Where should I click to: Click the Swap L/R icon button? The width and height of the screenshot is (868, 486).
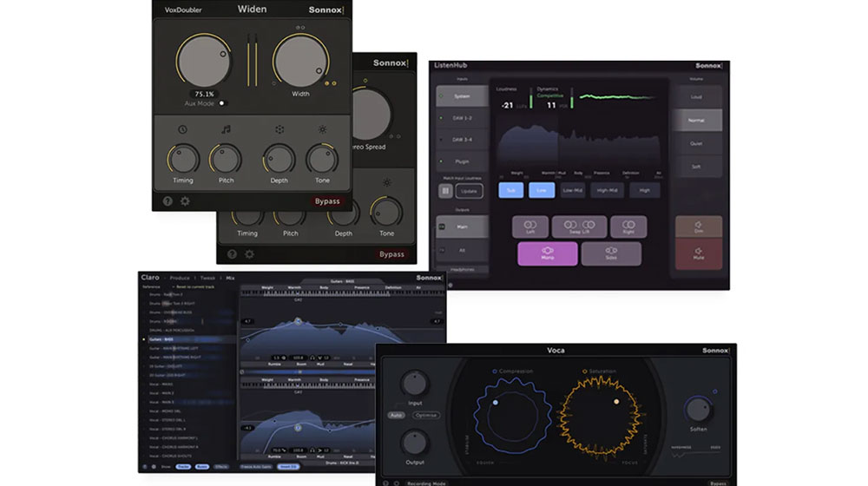[x=579, y=227]
